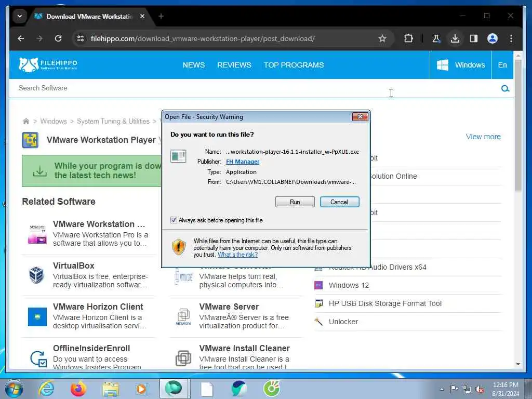Launch Internet Explorer from taskbar
This screenshot has height=399, width=532.
point(46,389)
